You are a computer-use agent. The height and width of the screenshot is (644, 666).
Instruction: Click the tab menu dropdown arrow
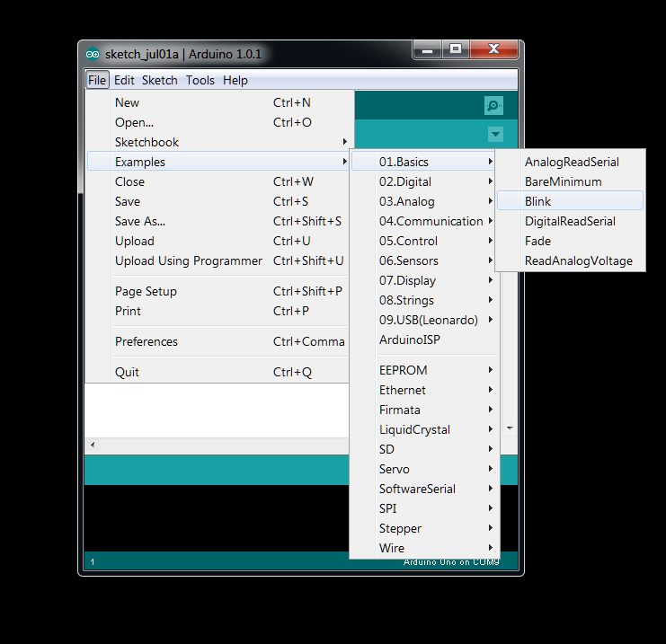click(x=495, y=135)
